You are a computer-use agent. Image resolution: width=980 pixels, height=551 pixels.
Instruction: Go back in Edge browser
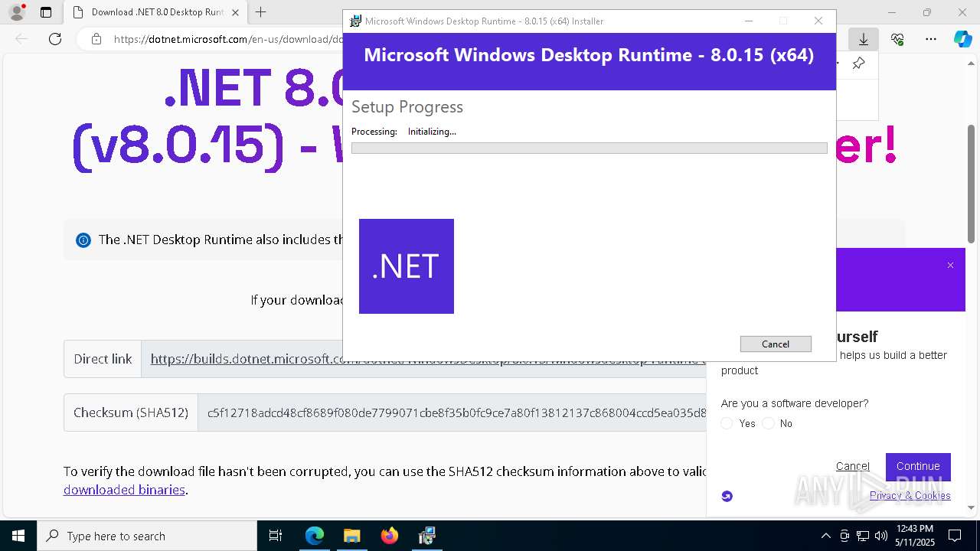pyautogui.click(x=21, y=39)
